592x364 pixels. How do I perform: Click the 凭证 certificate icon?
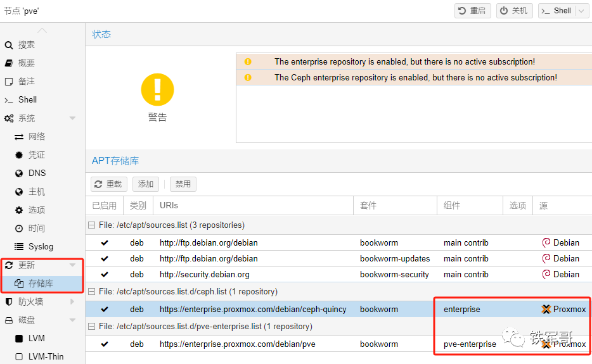19,155
